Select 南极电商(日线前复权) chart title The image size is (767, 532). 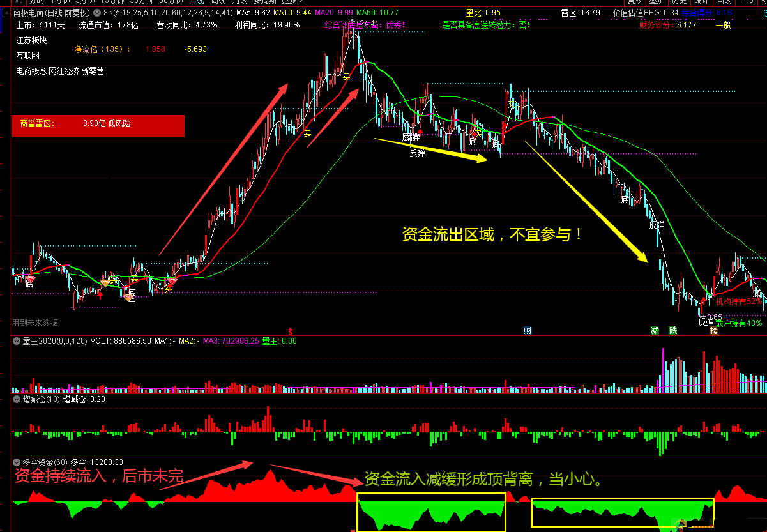[x=52, y=13]
